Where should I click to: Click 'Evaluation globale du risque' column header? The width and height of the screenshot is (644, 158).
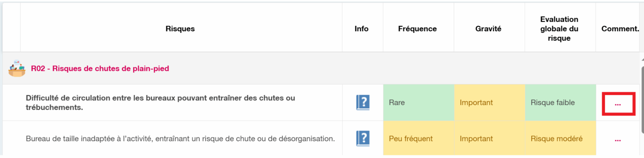(559, 29)
